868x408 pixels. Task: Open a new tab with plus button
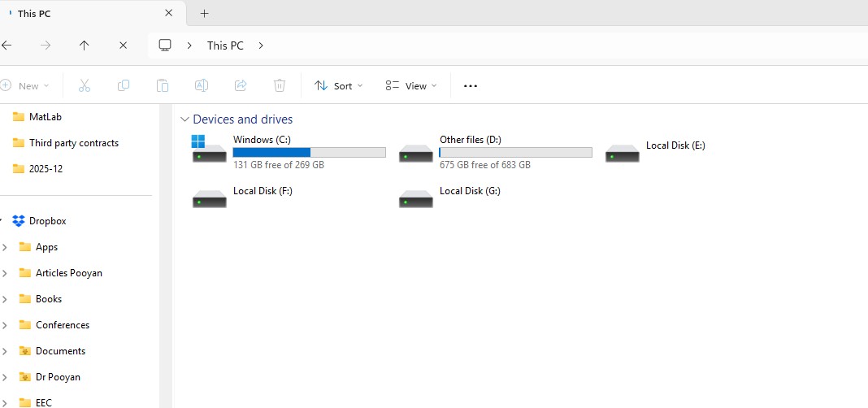[204, 13]
